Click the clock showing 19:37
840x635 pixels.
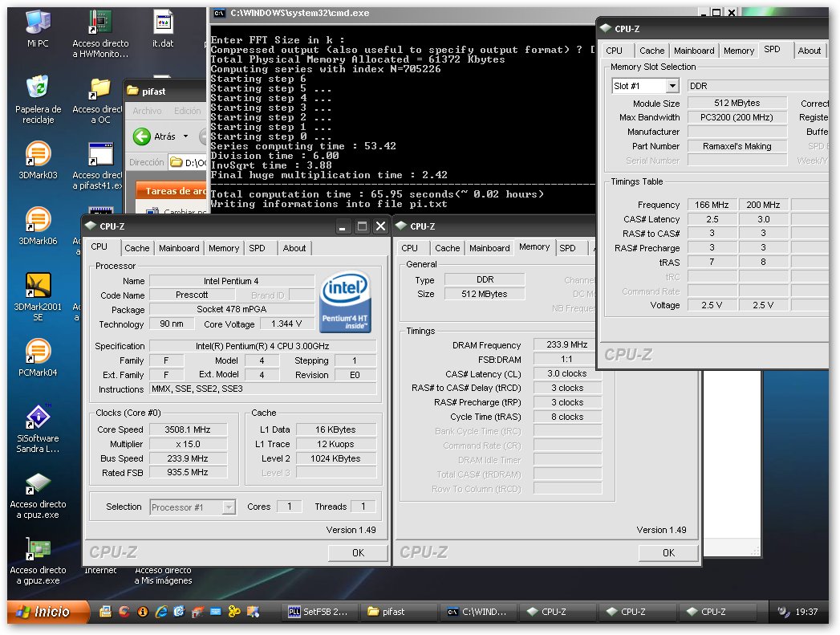point(806,612)
